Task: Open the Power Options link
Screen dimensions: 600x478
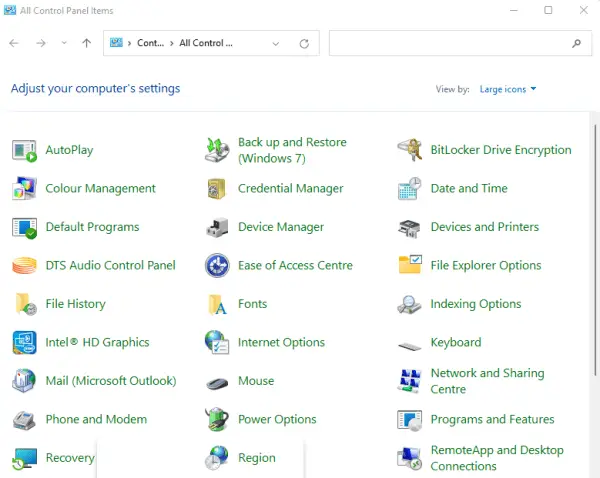Action: (x=277, y=419)
